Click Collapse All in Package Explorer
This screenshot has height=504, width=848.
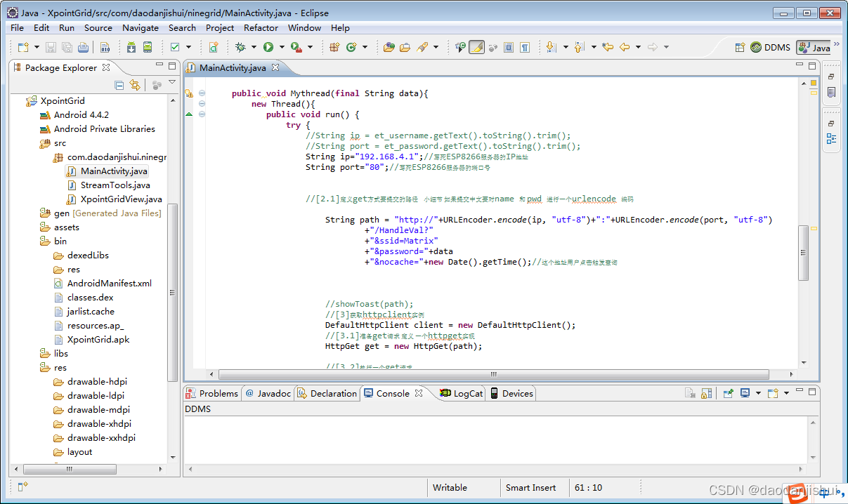[119, 85]
